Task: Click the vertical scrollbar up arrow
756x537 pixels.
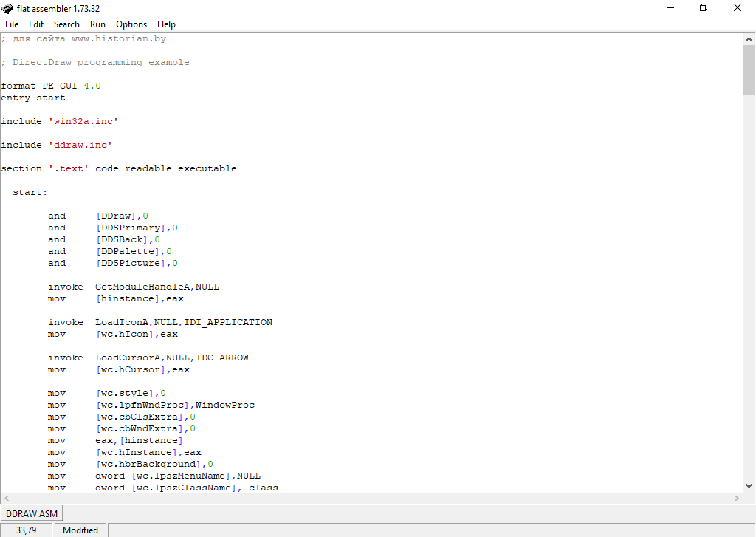Action: 749,38
